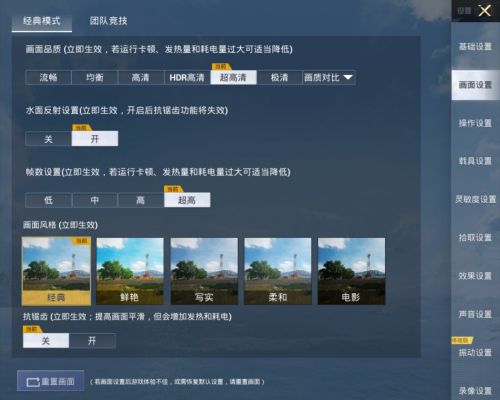Select HDR高清 graphics quality

click(187, 77)
